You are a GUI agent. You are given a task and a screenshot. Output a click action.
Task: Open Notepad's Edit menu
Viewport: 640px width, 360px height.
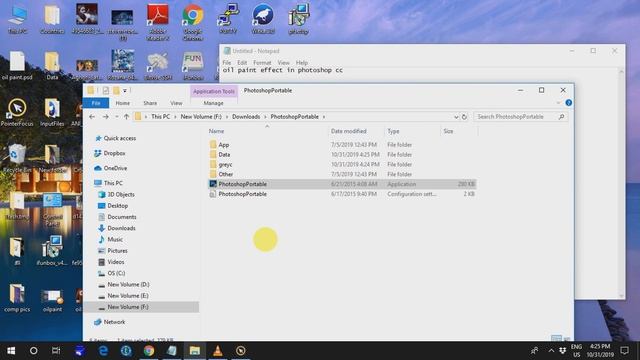(242, 62)
